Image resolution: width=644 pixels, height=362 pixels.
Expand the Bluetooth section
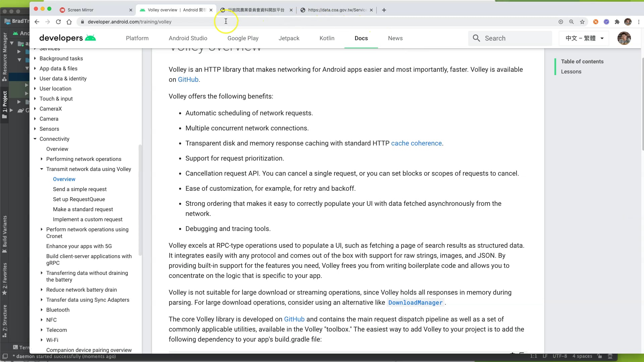(x=42, y=310)
